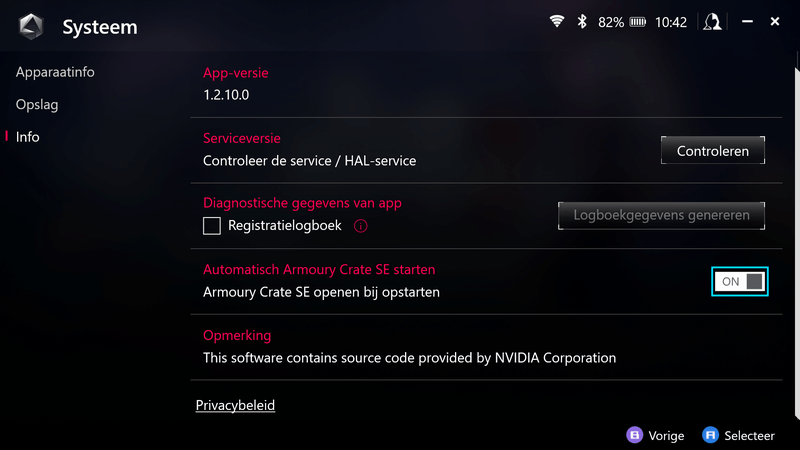800x450 pixels.
Task: Open the Privacybeleid link
Action: pyautogui.click(x=235, y=405)
